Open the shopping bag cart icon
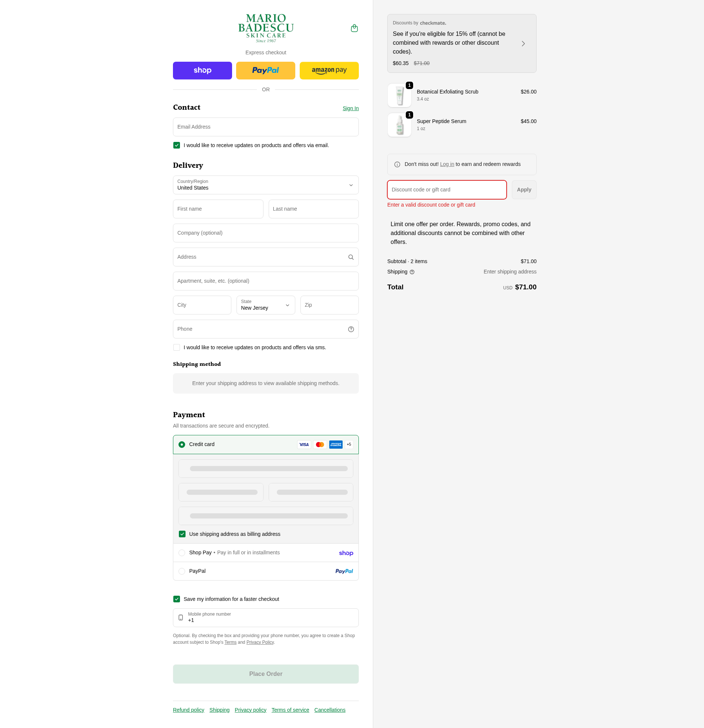This screenshot has width=704, height=728. (354, 28)
